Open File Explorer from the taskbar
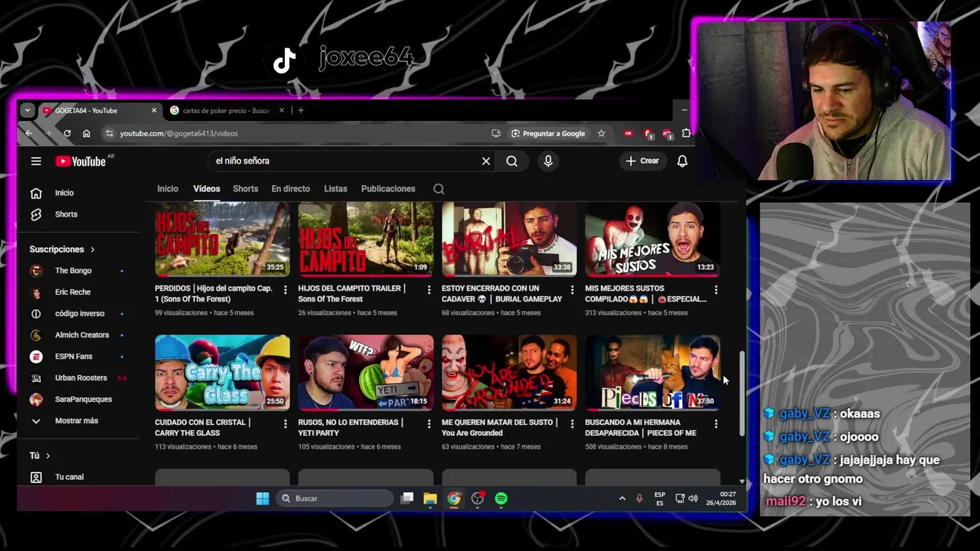Image resolution: width=980 pixels, height=551 pixels. click(430, 498)
